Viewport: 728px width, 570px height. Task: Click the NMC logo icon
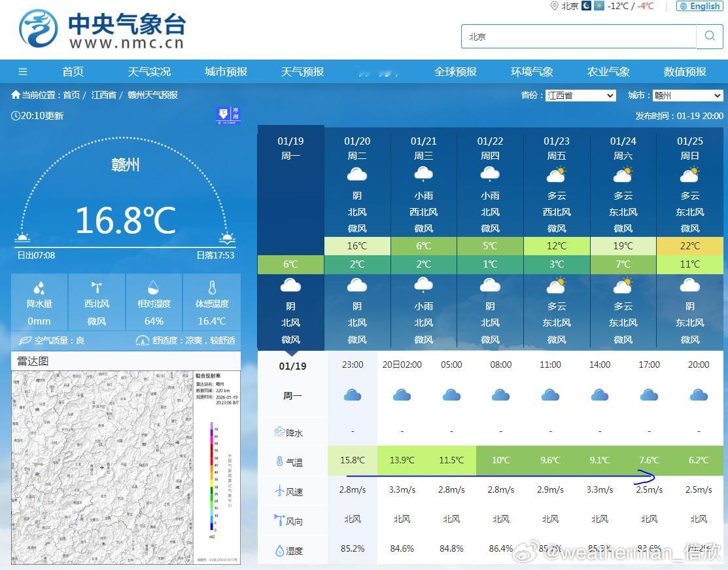click(x=39, y=28)
